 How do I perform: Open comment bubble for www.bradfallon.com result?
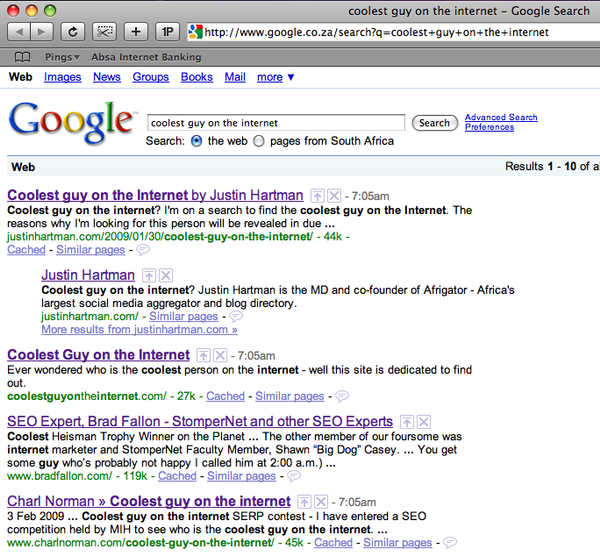point(294,476)
